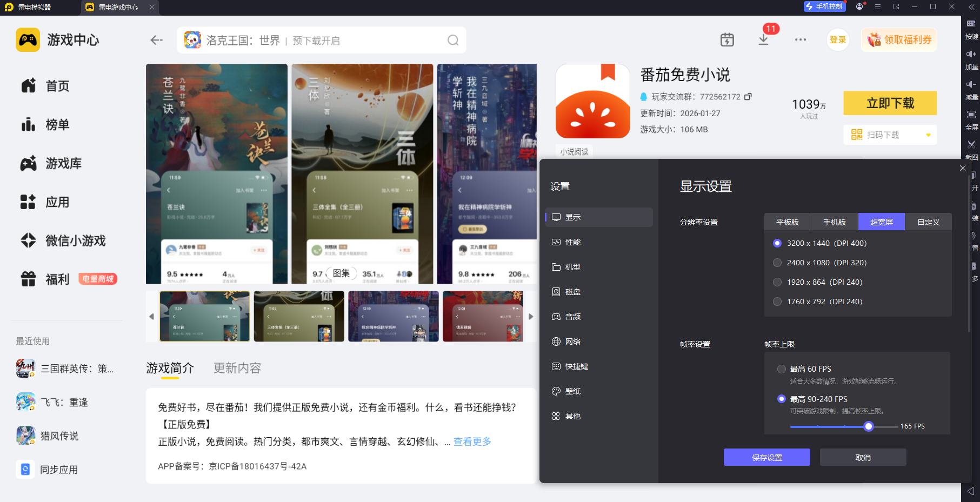The width and height of the screenshot is (980, 502).
Task: Click the FPS limit slider handle
Action: pos(869,426)
